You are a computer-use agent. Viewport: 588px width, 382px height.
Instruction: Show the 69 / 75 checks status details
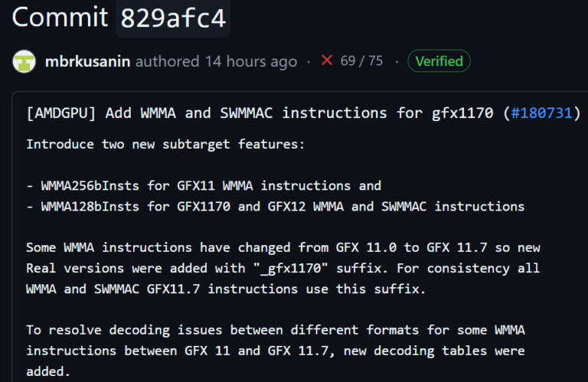coord(361,61)
